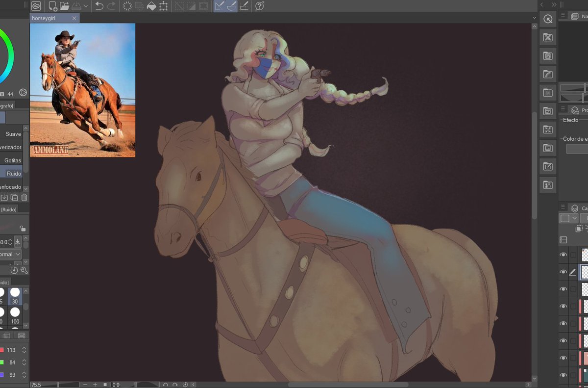Select the Layer palette tab
This screenshot has width=588, height=388.
580,208
